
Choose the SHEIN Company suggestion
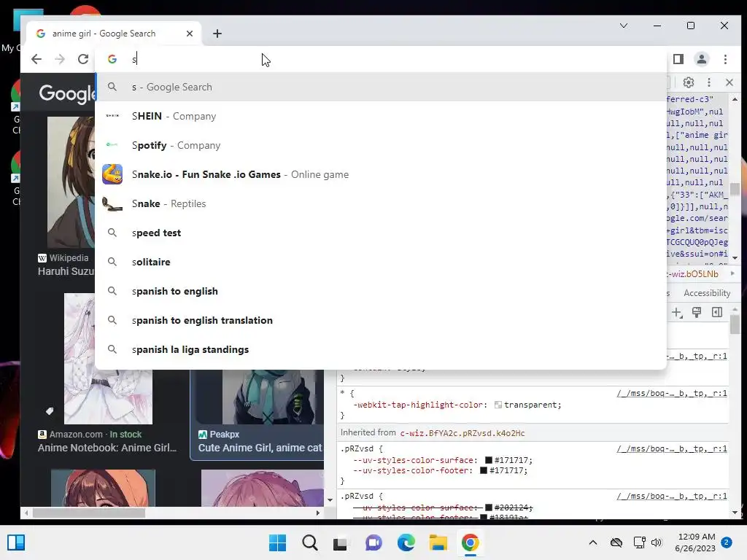[x=381, y=116]
